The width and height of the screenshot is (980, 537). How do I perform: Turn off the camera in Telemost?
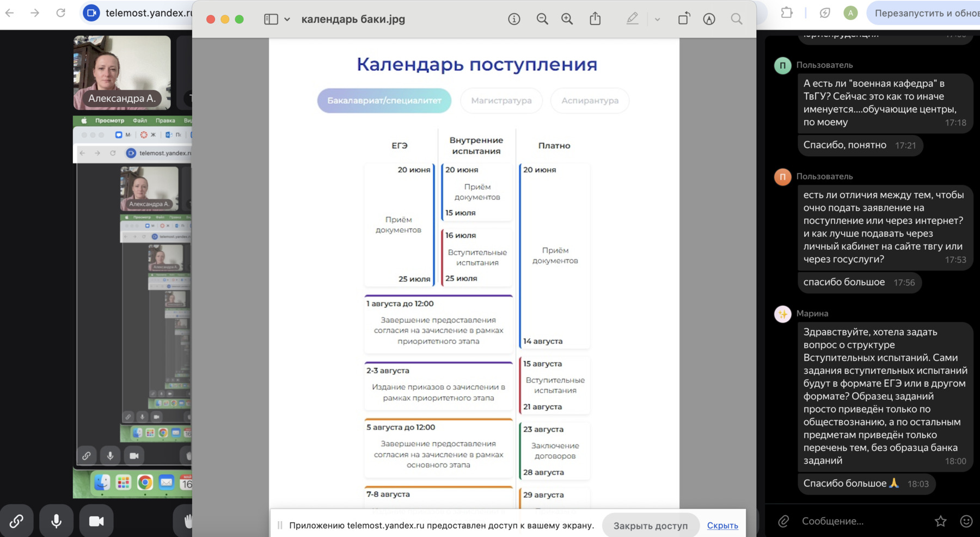[96, 521]
